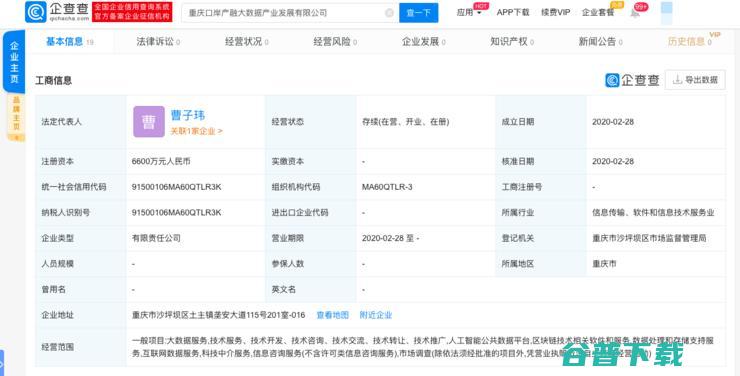740x376 pixels.
Task: Switch to the 经营状况 tab
Action: [x=246, y=42]
